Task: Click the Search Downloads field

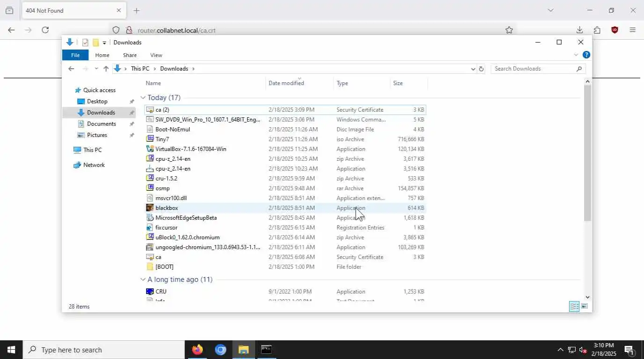Action: [x=538, y=69]
